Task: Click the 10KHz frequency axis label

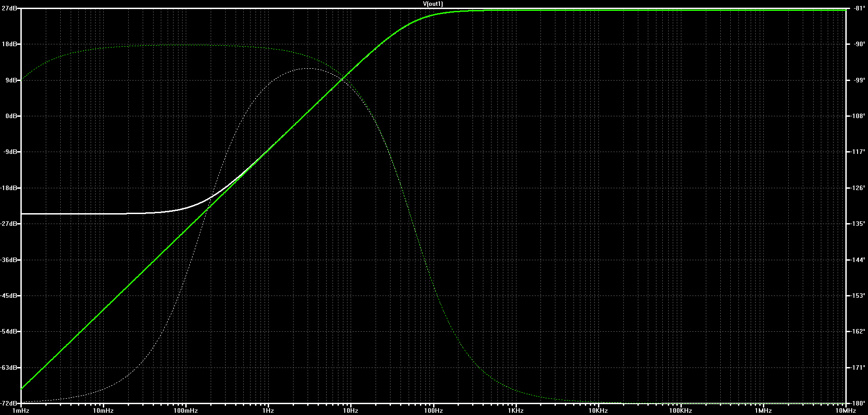Action: pos(598,410)
